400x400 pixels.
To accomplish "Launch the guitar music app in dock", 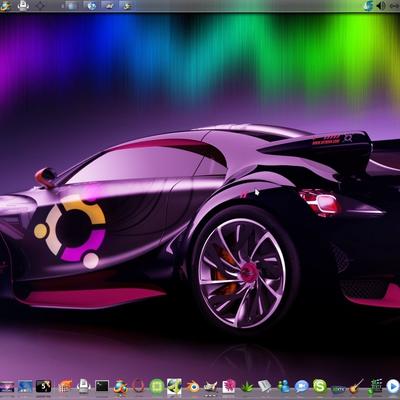I will pos(356,387).
